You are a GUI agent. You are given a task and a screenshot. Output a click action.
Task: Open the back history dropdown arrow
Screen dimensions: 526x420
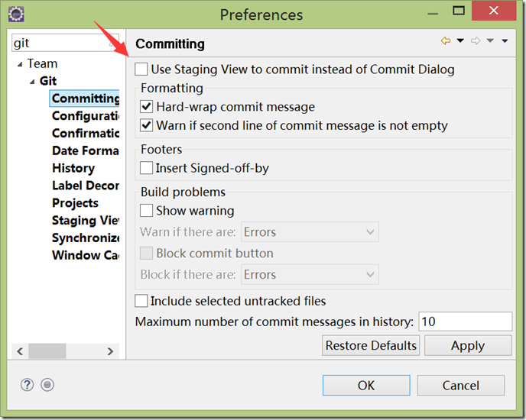460,41
